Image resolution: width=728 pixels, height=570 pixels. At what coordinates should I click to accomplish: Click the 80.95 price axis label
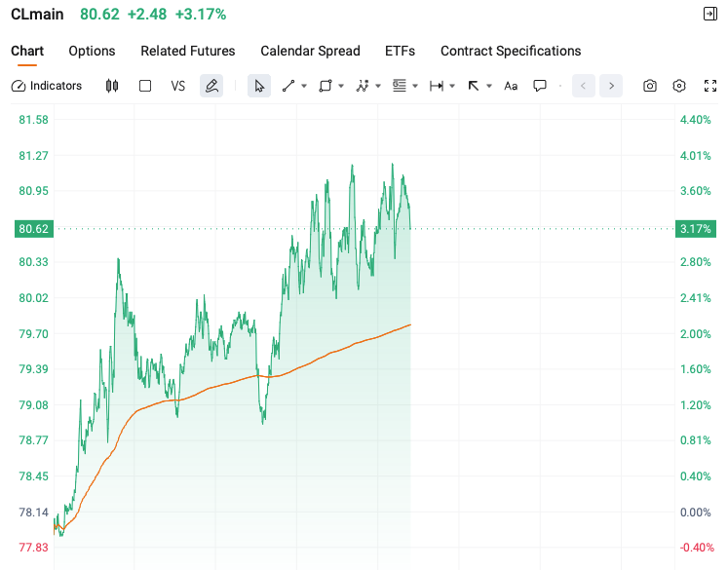(x=33, y=191)
